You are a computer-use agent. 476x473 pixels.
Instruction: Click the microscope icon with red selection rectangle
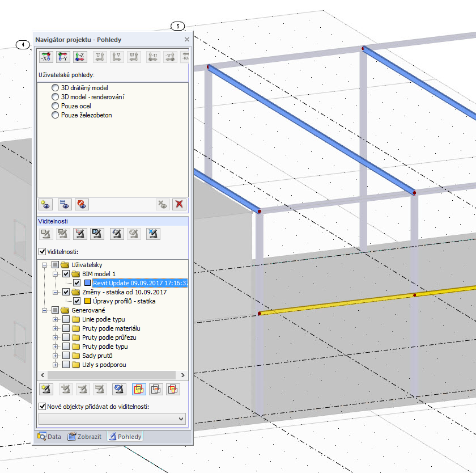coord(80,234)
